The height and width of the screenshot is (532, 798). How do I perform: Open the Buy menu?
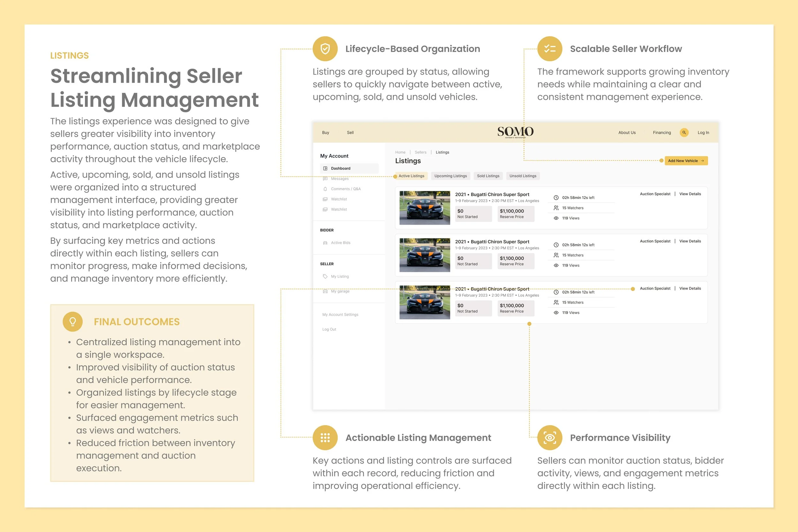click(x=325, y=133)
